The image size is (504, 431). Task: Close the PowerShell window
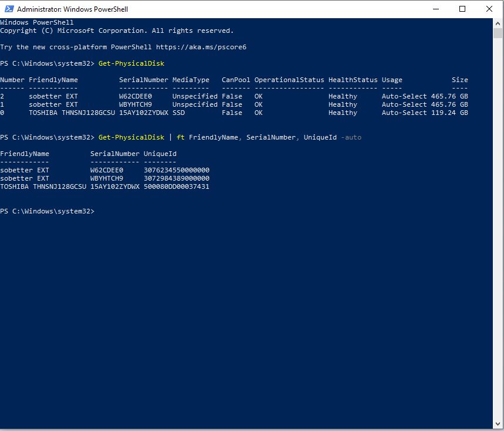coord(489,9)
